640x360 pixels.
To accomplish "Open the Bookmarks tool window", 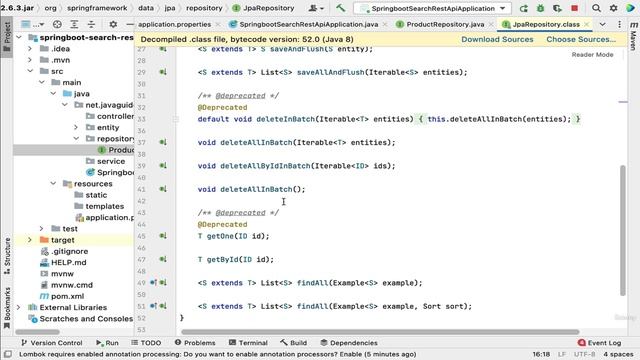I will (x=7, y=308).
